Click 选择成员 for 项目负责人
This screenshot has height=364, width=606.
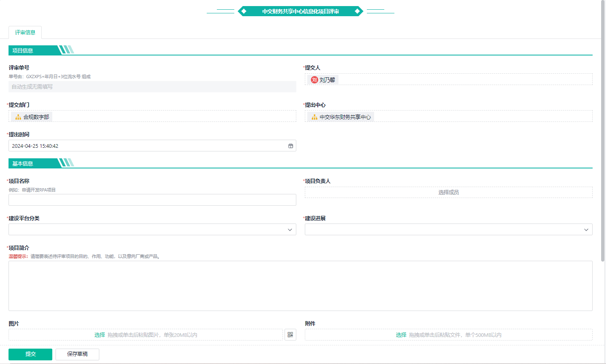point(448,192)
